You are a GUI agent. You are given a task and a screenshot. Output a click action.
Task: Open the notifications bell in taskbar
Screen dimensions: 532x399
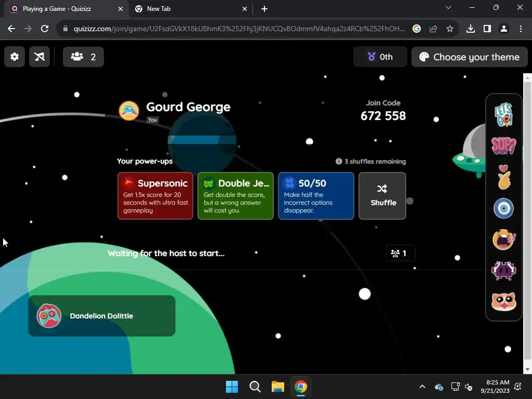(518, 387)
